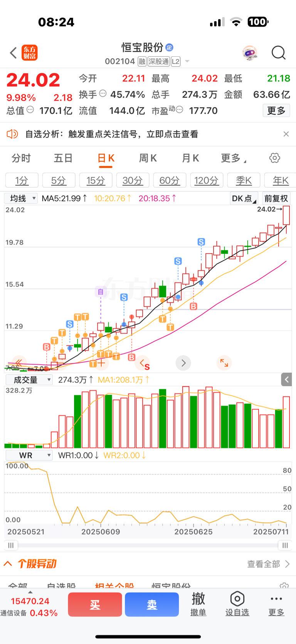The image size is (296, 644).
Task: Open the 成交量 indicator dropdown
Action: (x=29, y=380)
